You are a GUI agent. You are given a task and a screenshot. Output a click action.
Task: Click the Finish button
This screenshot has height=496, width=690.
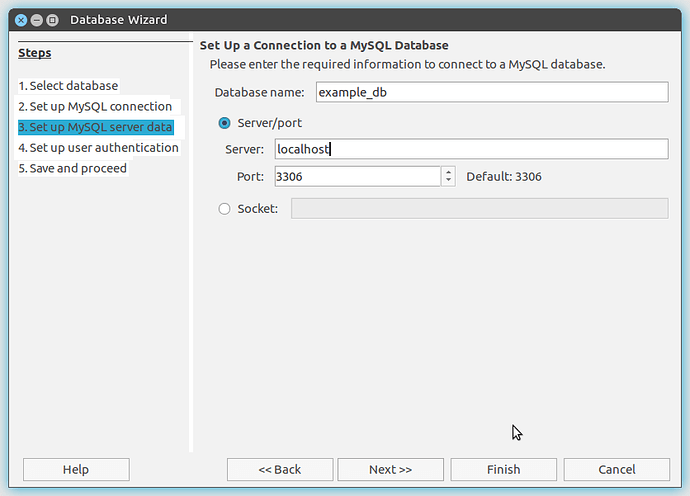click(503, 469)
